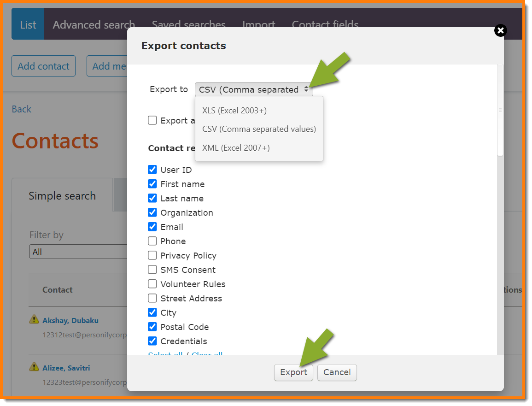Open the Filter by All dropdown
Image resolution: width=532 pixels, height=406 pixels.
(78, 252)
